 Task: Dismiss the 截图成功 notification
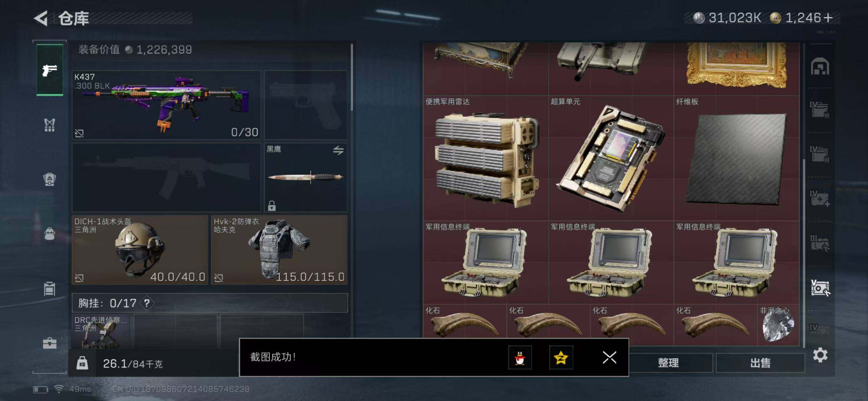click(x=609, y=357)
